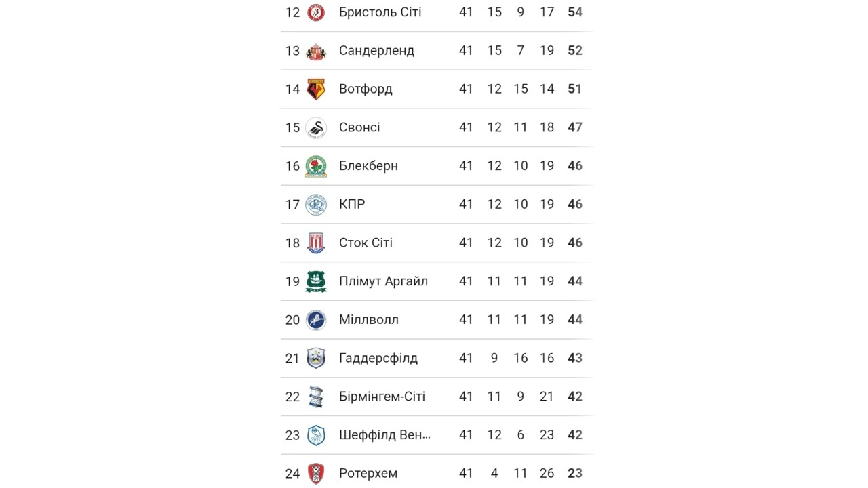Image resolution: width=868 pixels, height=488 pixels.
Task: Open the Бристоль Сіті team link
Action: click(x=380, y=12)
